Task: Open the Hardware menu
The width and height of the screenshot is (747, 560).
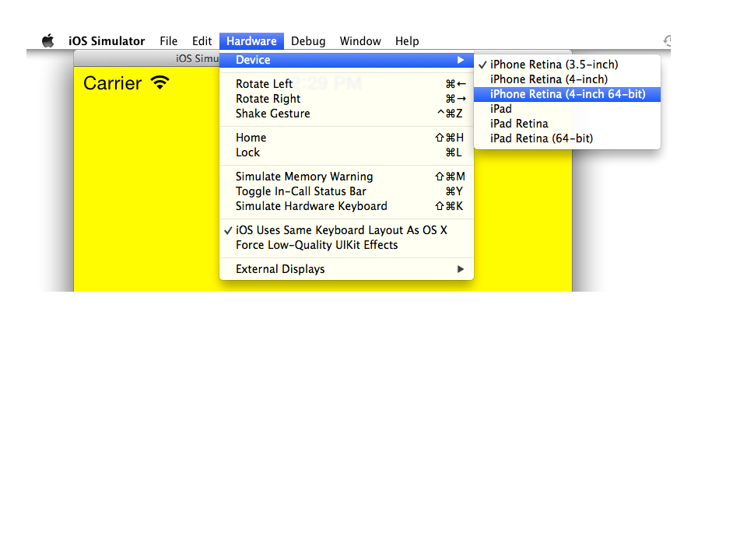Action: 251,41
